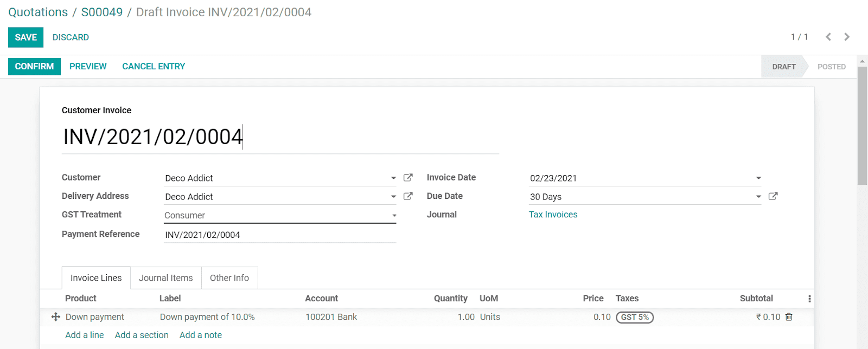The height and width of the screenshot is (349, 868).
Task: Click the price cell 0.10
Action: pos(602,317)
